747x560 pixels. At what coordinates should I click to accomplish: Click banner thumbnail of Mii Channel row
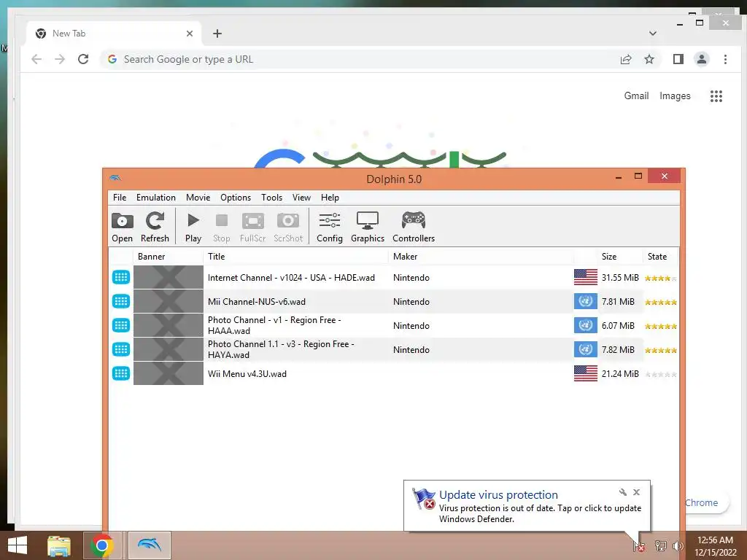click(169, 301)
